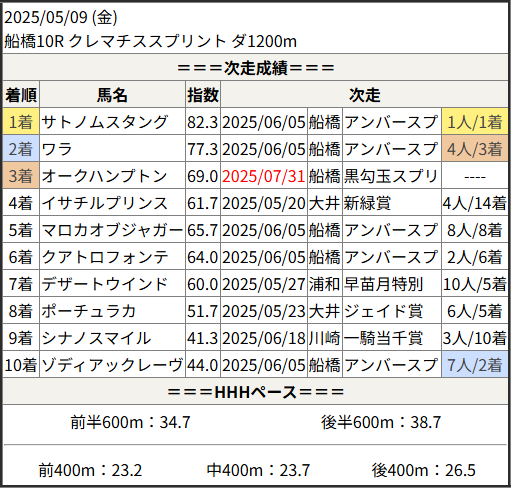511x488 pixels.
Task: Click the 馬名 column header
Action: 112,95
